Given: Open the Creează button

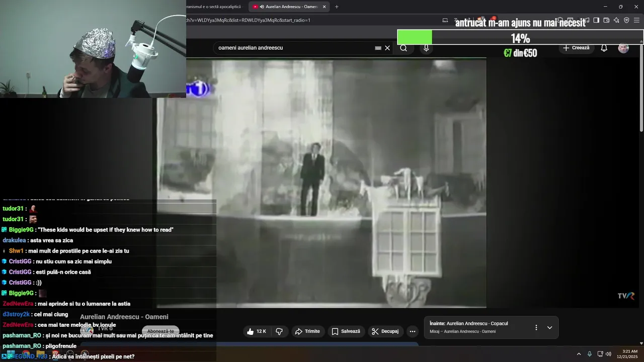Looking at the screenshot, I should point(576,48).
